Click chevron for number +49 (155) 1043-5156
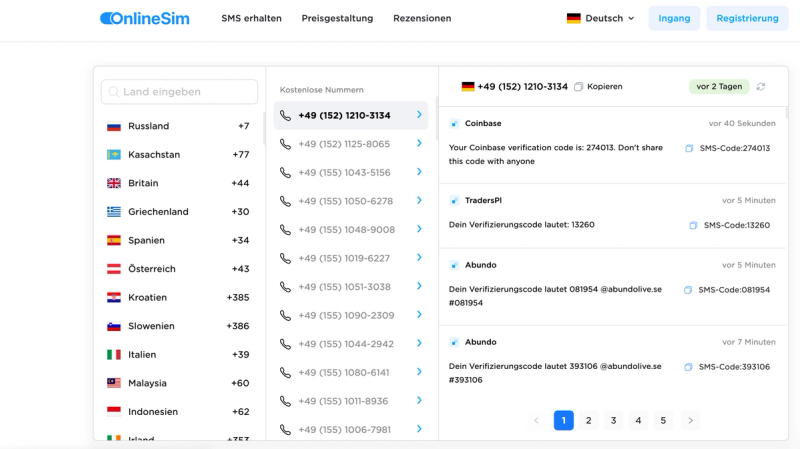The height and width of the screenshot is (449, 800). [x=419, y=172]
